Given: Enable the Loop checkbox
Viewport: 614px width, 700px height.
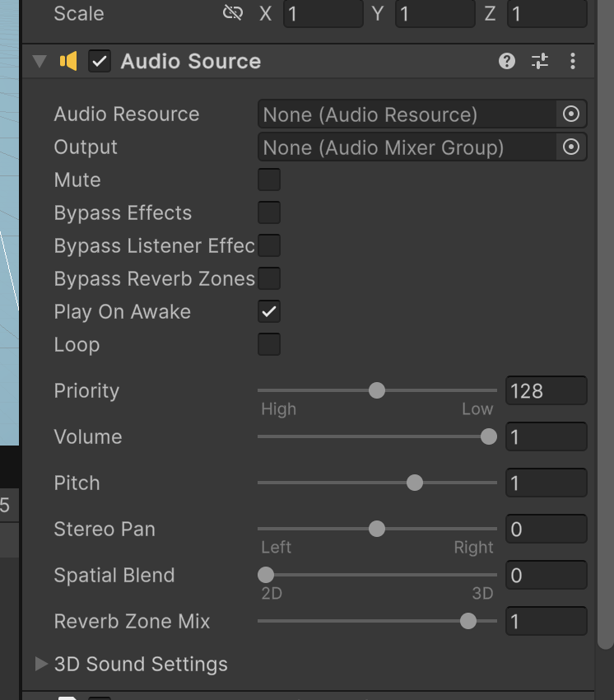Looking at the screenshot, I should tap(269, 344).
